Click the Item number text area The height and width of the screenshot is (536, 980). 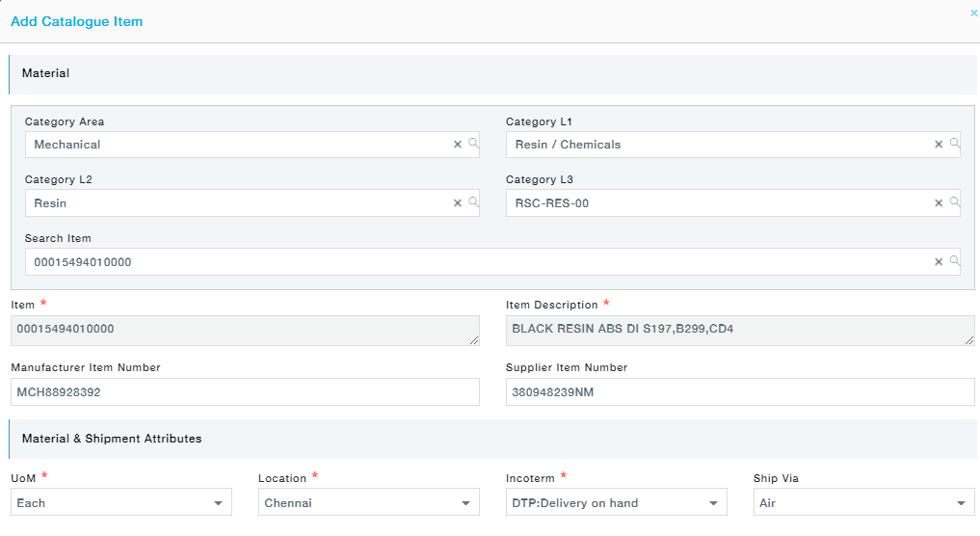point(245,331)
